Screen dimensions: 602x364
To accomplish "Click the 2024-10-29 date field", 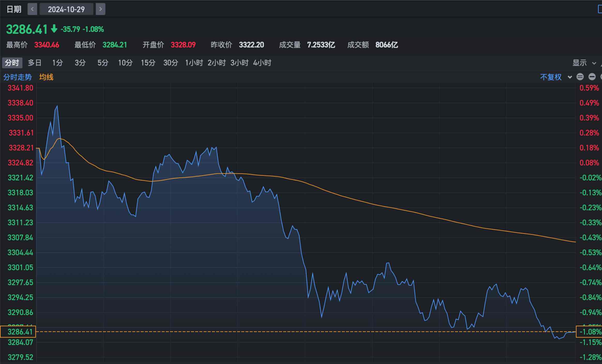I will click(x=66, y=9).
